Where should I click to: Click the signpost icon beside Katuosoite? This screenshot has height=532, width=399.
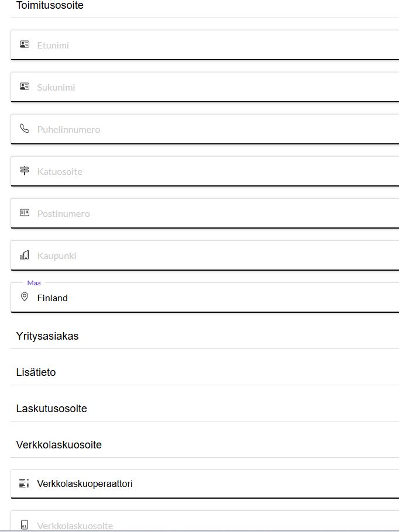(x=25, y=171)
